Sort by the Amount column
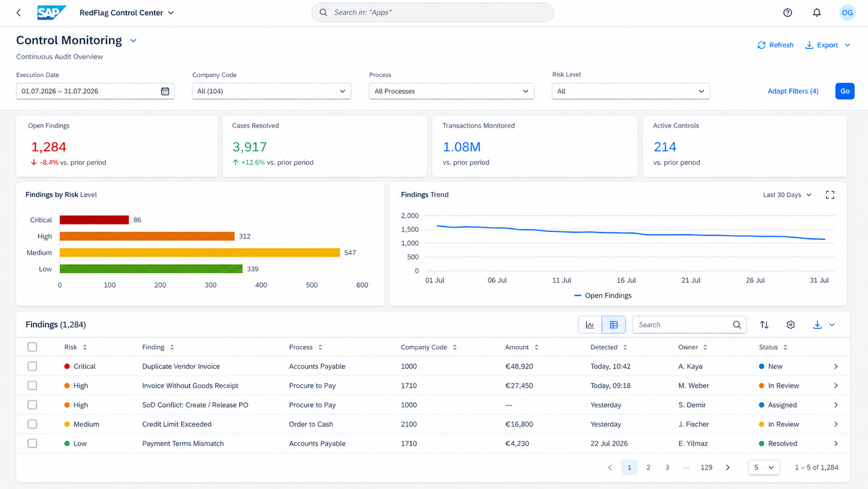Screen dimensions: 868x489 point(536,347)
